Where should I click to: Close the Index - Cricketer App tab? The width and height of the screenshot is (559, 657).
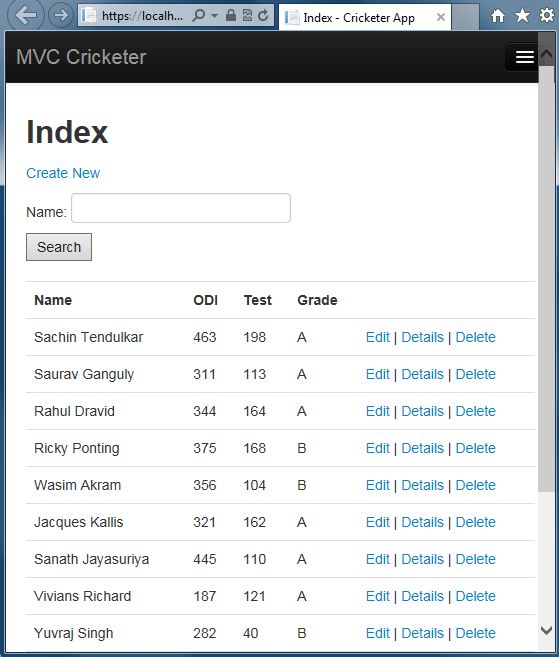(x=440, y=17)
